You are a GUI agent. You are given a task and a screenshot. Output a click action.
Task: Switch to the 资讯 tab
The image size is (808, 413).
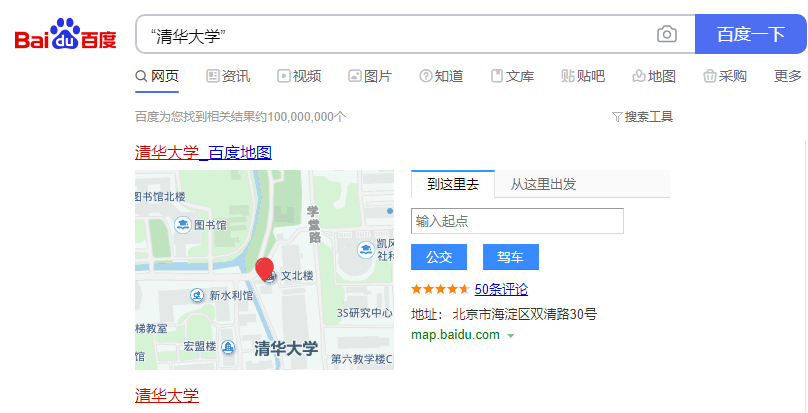(228, 76)
